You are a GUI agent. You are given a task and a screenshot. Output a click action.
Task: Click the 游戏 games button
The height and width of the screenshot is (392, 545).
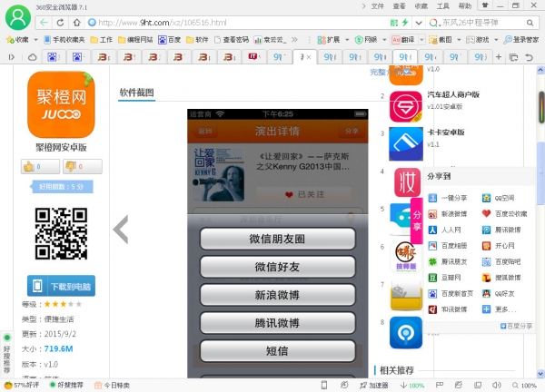coord(478,40)
